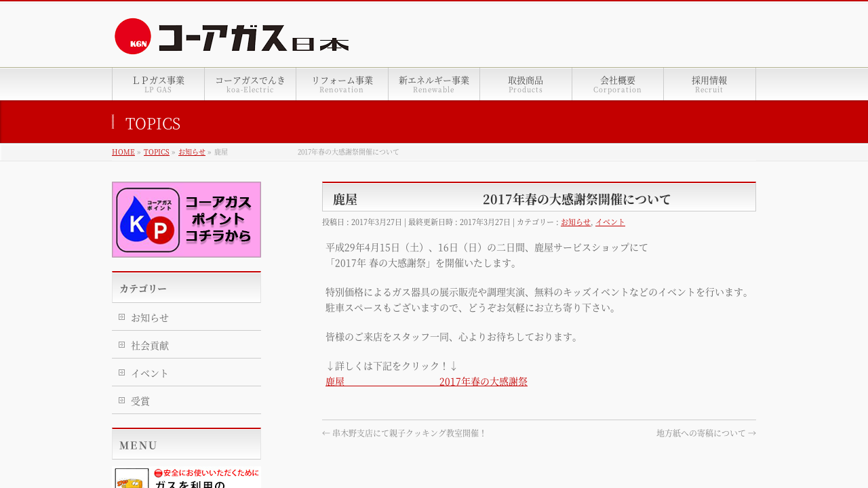Select リフォーム事業 in navigation
868x488 pixels.
tap(342, 84)
